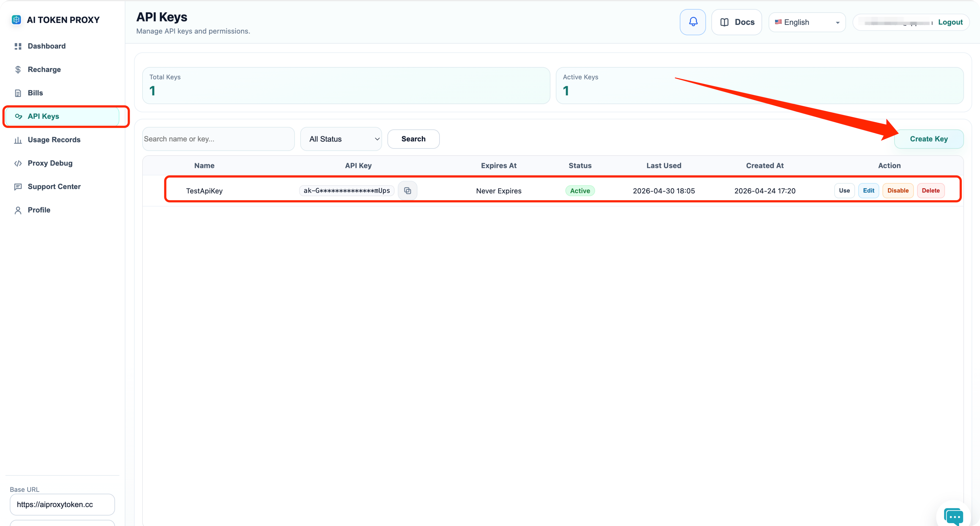Click the Base URL field

(63, 505)
